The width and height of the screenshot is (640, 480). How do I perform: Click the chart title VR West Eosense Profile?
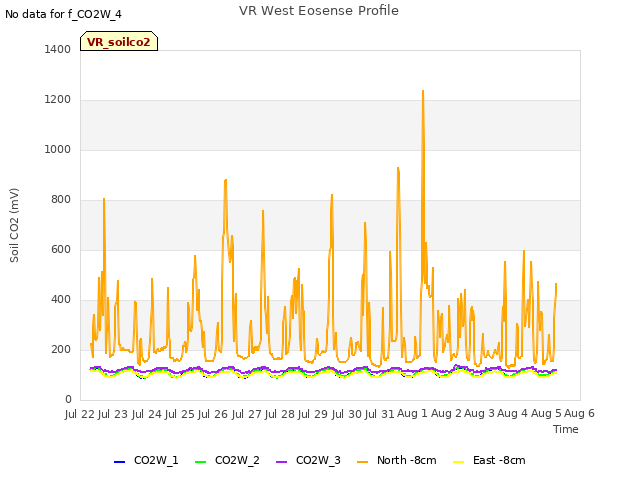[x=319, y=11]
